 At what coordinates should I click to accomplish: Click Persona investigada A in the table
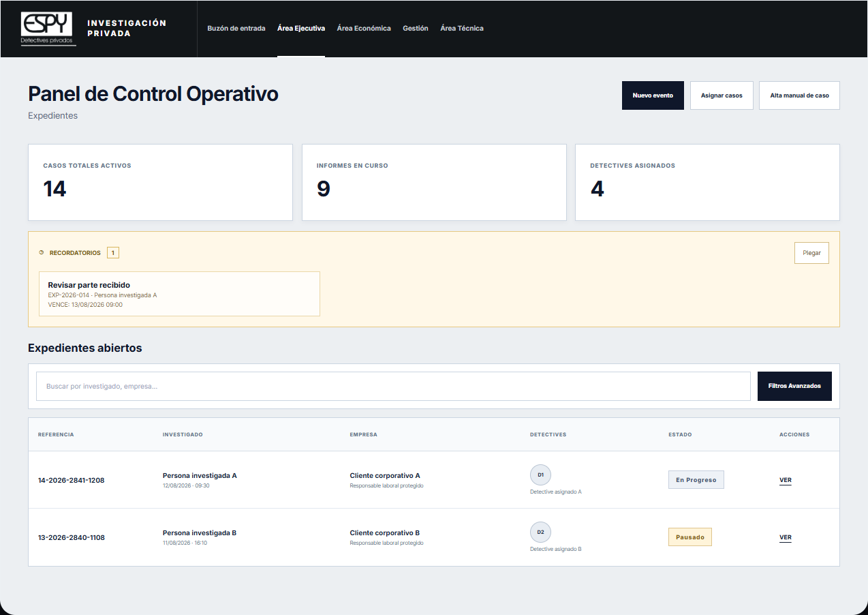(x=200, y=475)
